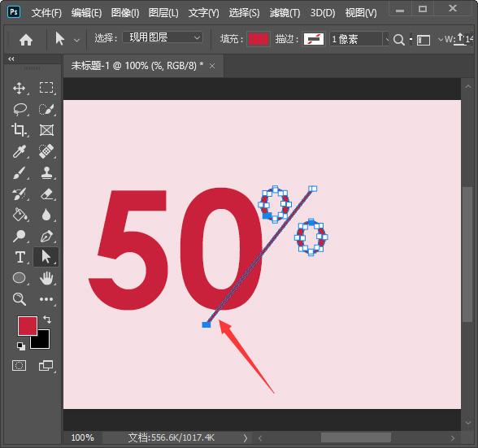The width and height of the screenshot is (478, 448).
Task: Select the Horizontal Type tool
Action: pyautogui.click(x=20, y=257)
